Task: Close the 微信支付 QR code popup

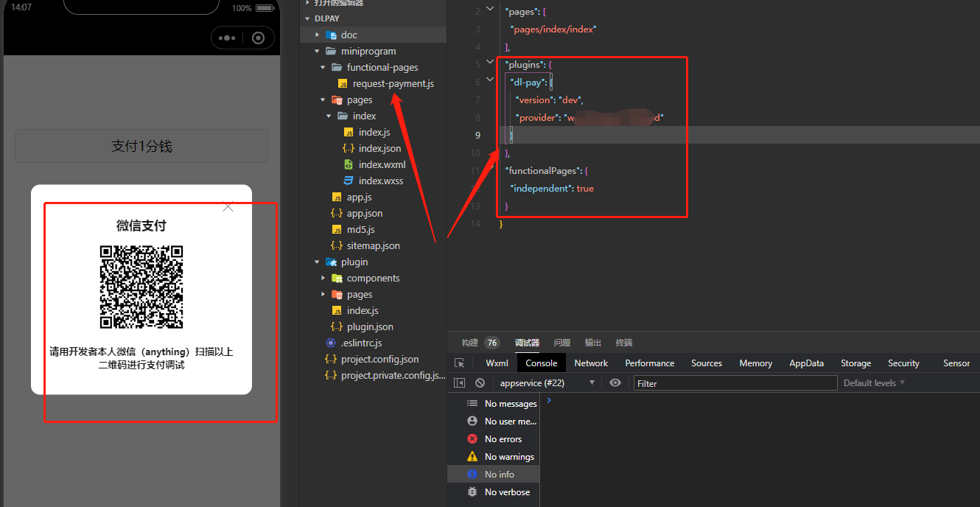Action: (x=228, y=207)
